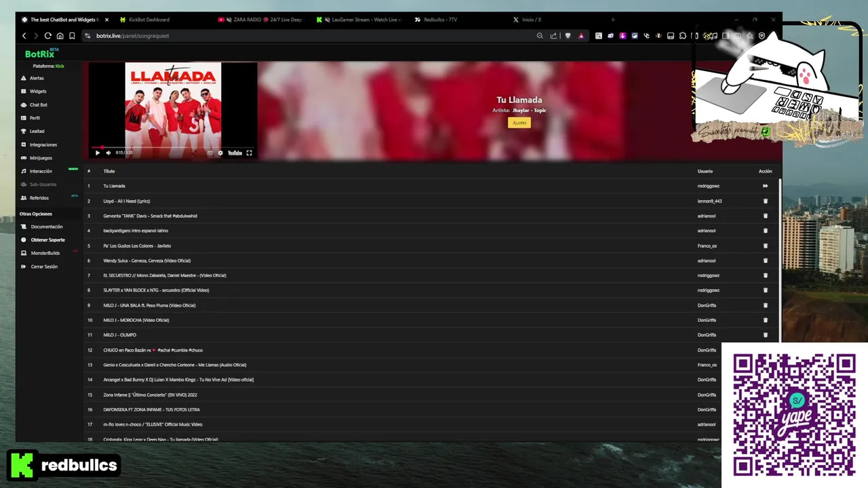
Task: Click m-flo loves n-choco ELUSIVE title
Action: (153, 424)
